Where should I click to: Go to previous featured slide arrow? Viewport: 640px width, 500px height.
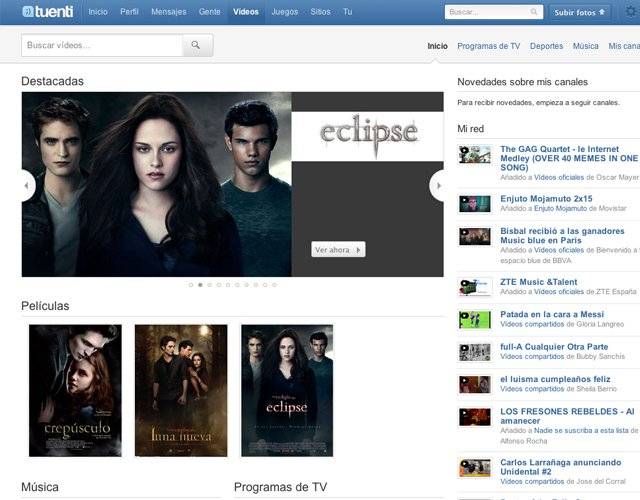point(28,186)
